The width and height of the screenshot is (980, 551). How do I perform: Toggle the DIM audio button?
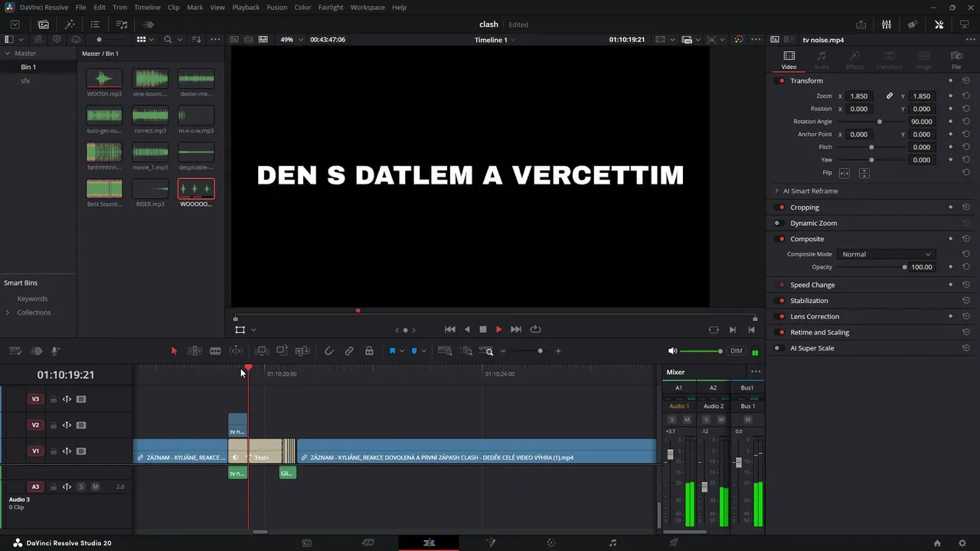(x=737, y=350)
